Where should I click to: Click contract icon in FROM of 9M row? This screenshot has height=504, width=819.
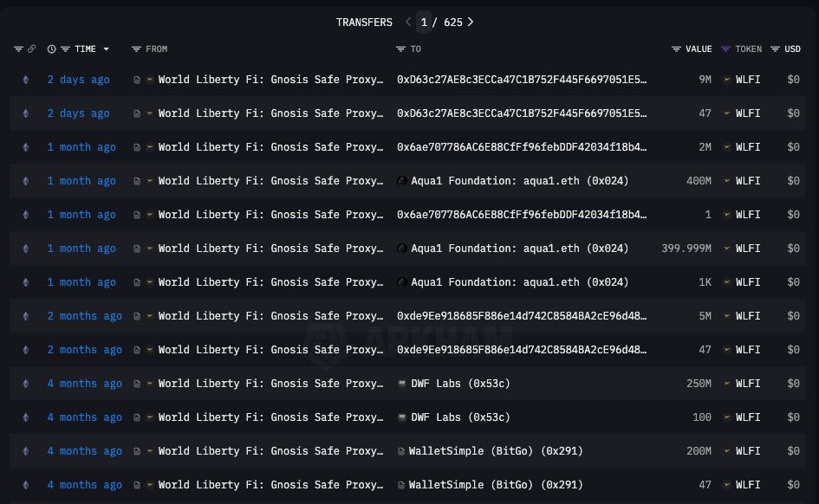coord(137,80)
